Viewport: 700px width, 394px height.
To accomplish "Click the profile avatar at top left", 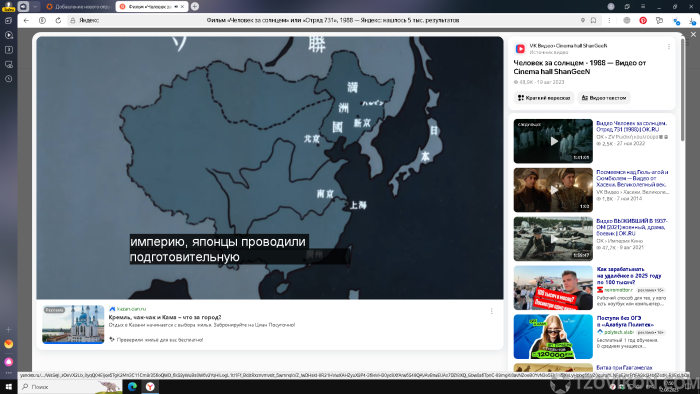I will click(8, 6).
